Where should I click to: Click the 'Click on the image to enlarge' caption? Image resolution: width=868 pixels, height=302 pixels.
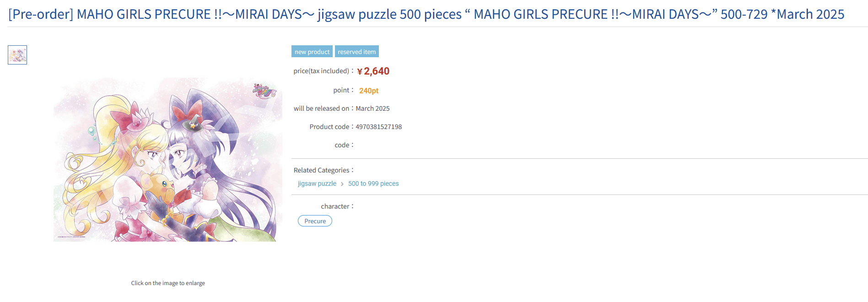(168, 283)
